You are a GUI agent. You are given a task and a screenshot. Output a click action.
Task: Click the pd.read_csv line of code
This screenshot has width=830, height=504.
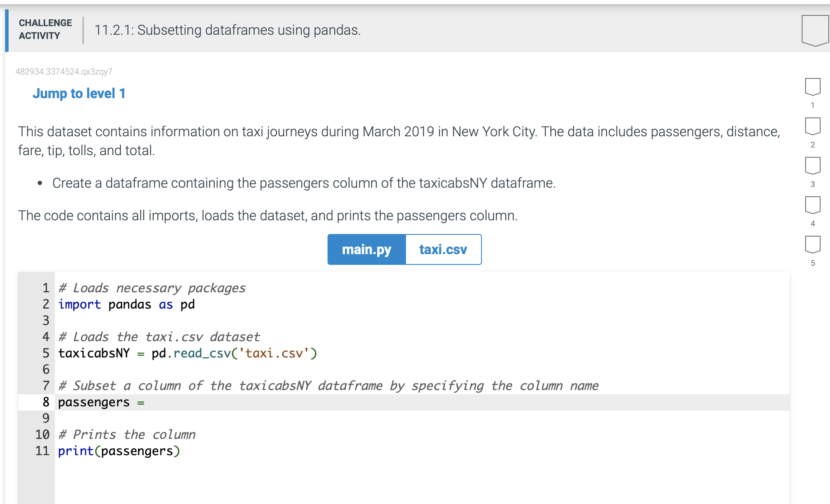coord(188,353)
